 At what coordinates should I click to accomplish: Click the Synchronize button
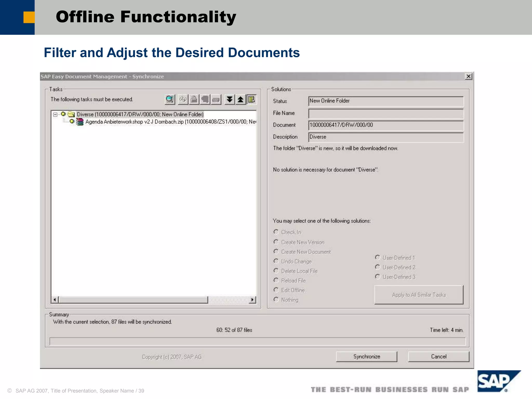(x=367, y=357)
